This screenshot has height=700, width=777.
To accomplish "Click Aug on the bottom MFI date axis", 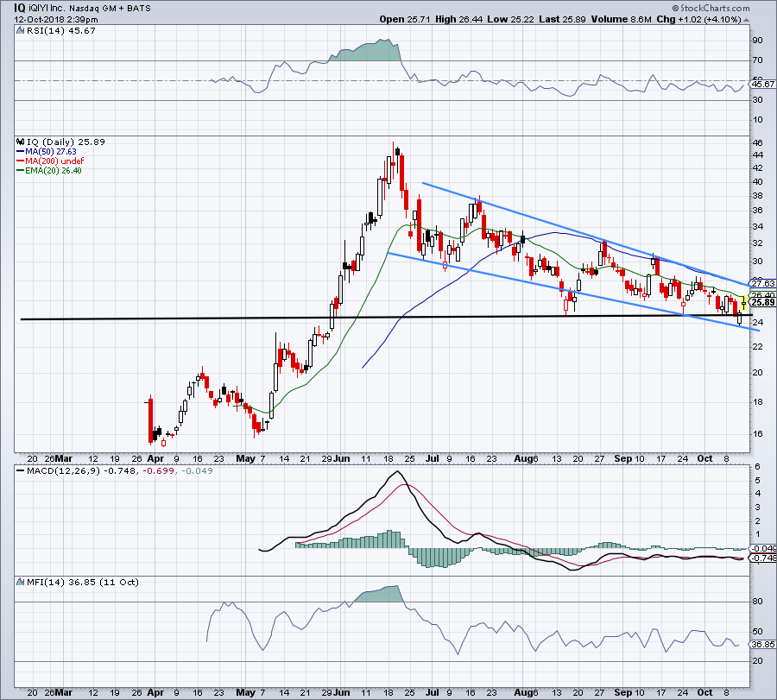I will [x=522, y=692].
